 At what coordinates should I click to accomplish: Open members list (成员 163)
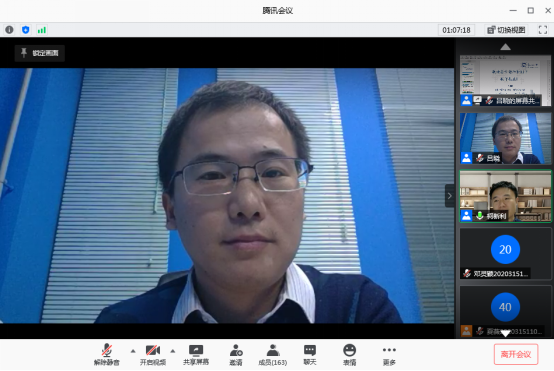point(272,355)
